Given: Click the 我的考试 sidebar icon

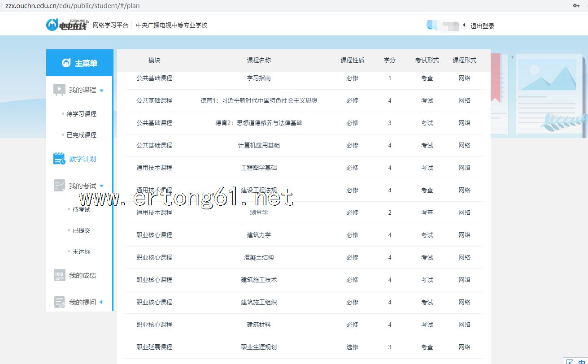Looking at the screenshot, I should 59,186.
